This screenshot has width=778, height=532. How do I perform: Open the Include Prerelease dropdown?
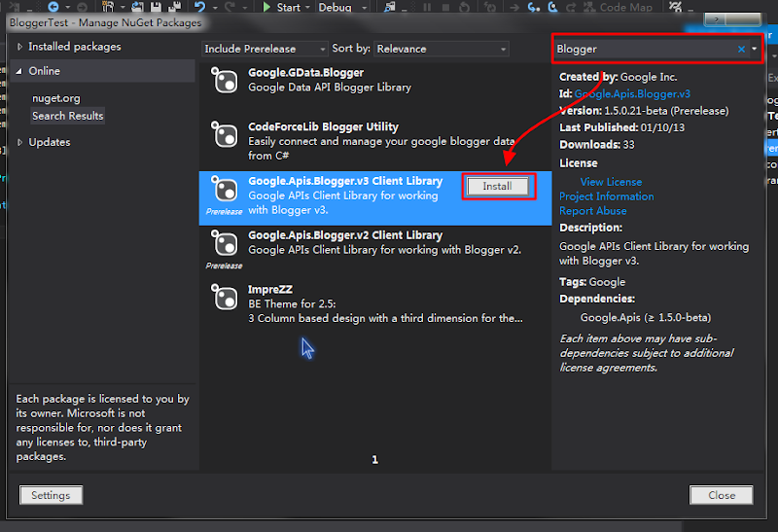coord(265,49)
